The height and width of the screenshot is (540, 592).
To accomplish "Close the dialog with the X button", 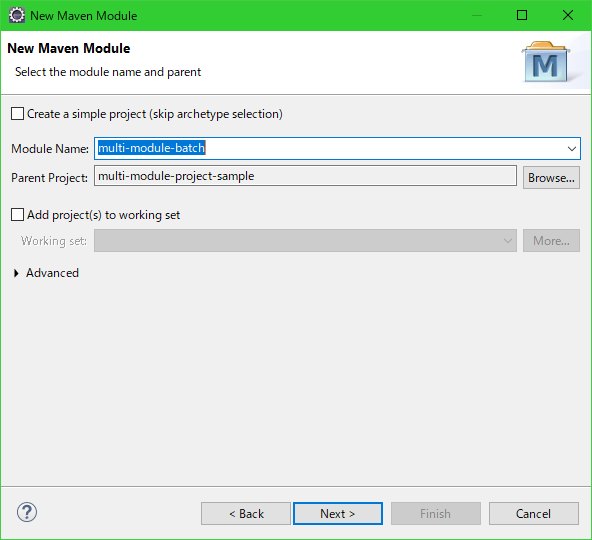I will 567,15.
